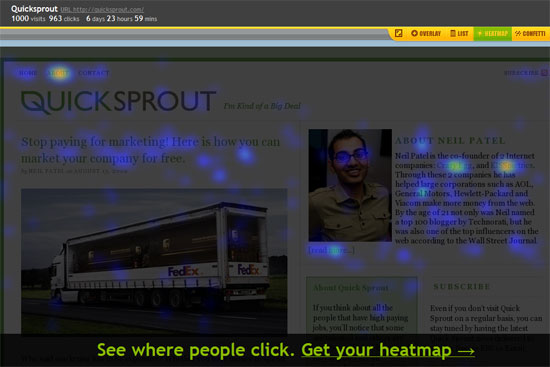
Task: Go to the Home navigation link
Action: pyautogui.click(x=28, y=73)
